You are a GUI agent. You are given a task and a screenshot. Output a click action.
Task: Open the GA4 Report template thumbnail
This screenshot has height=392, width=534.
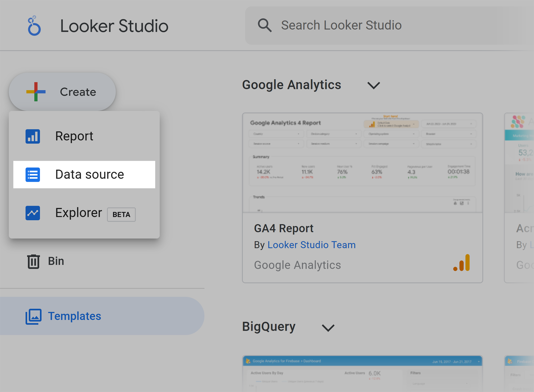(x=362, y=163)
